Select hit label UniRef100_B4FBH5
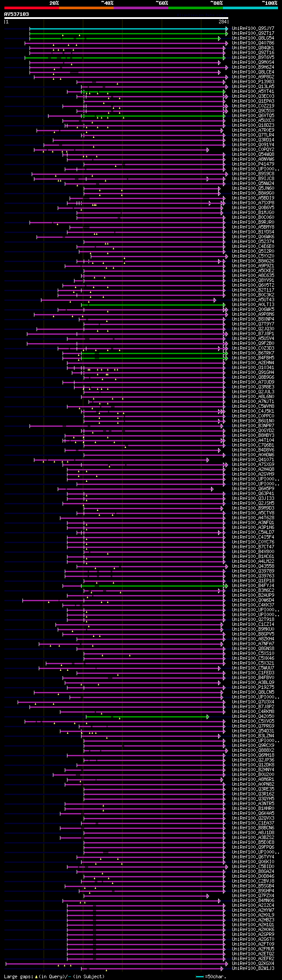The width and height of the screenshot is (282, 980). (x=253, y=358)
